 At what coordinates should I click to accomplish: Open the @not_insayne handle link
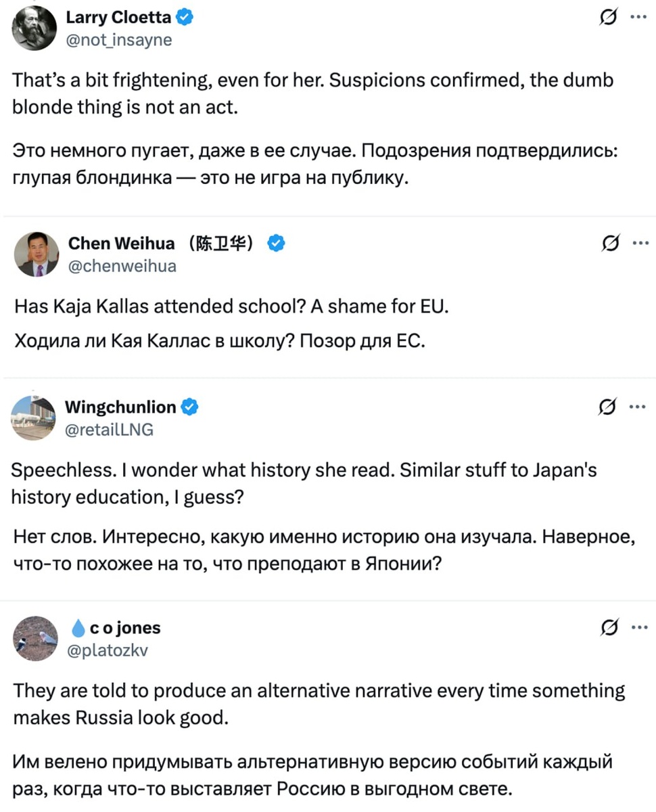point(119,41)
